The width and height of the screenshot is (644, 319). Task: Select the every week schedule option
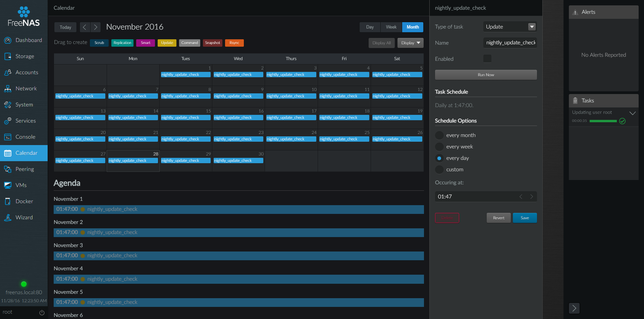[439, 147]
